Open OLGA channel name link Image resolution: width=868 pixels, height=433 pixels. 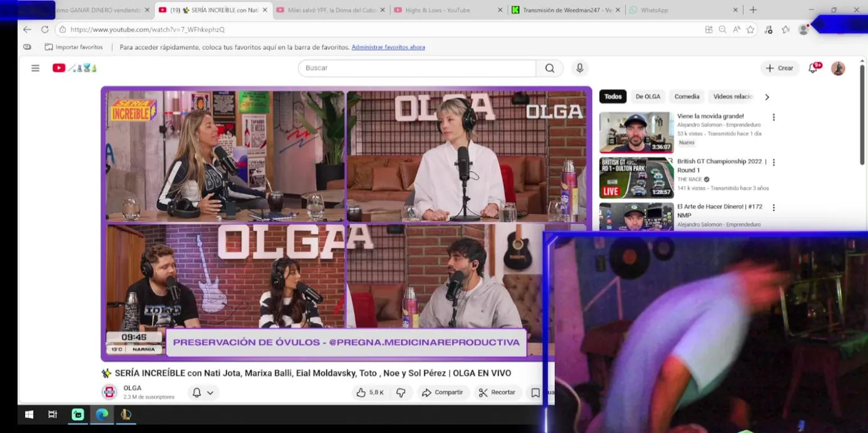tap(132, 388)
